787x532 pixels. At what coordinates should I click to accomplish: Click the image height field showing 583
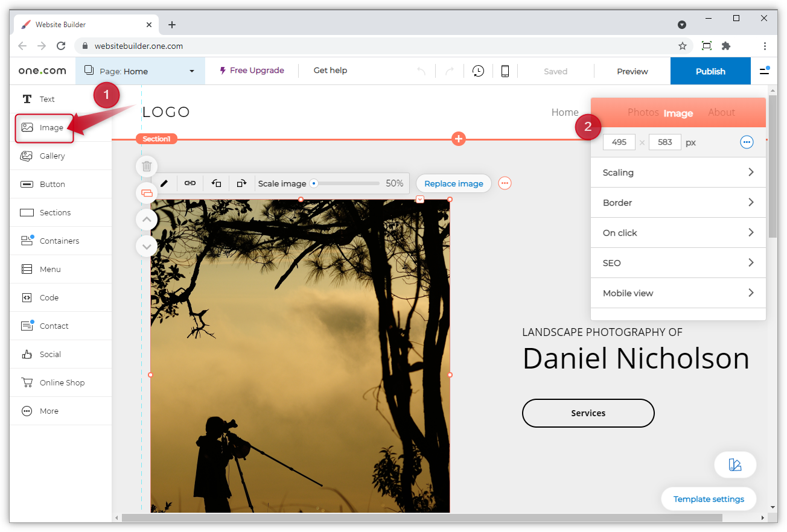click(x=665, y=142)
